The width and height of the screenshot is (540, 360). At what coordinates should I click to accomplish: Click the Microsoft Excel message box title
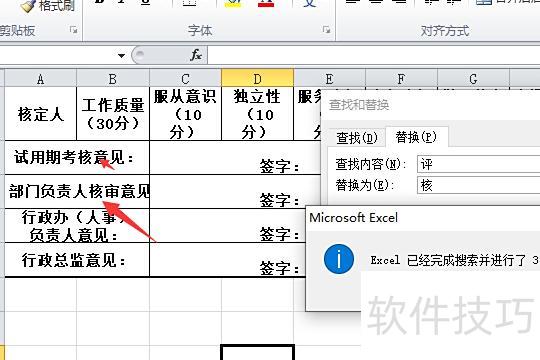pyautogui.click(x=354, y=218)
